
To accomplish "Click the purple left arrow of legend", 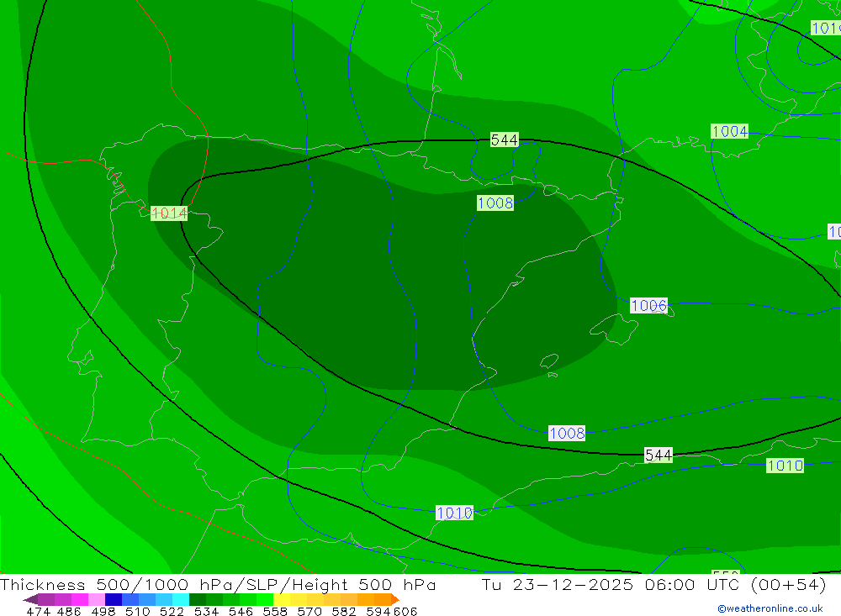I will [30, 599].
